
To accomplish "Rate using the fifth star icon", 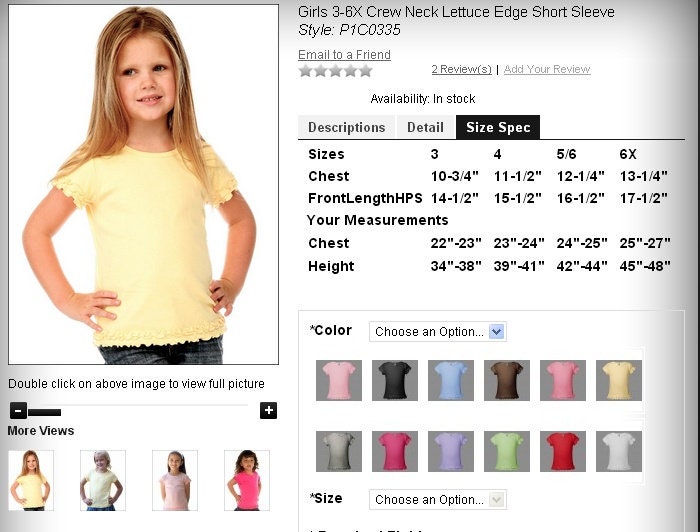I will click(x=366, y=71).
